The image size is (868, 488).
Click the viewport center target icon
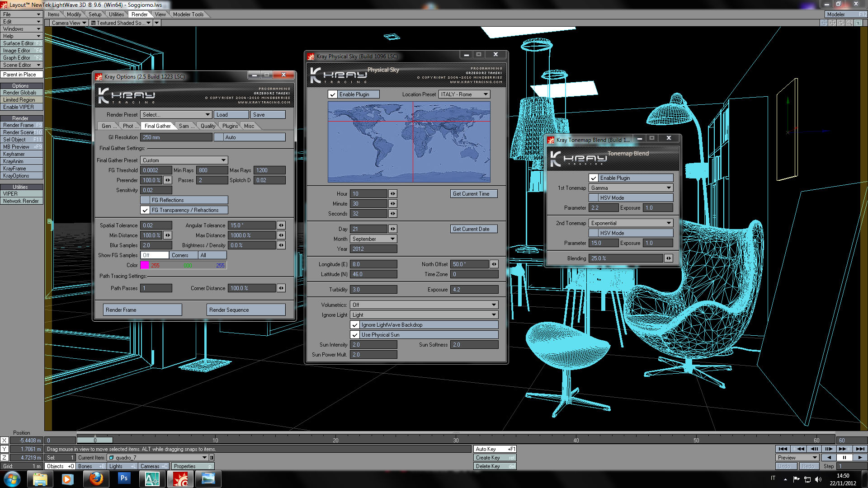[824, 23]
